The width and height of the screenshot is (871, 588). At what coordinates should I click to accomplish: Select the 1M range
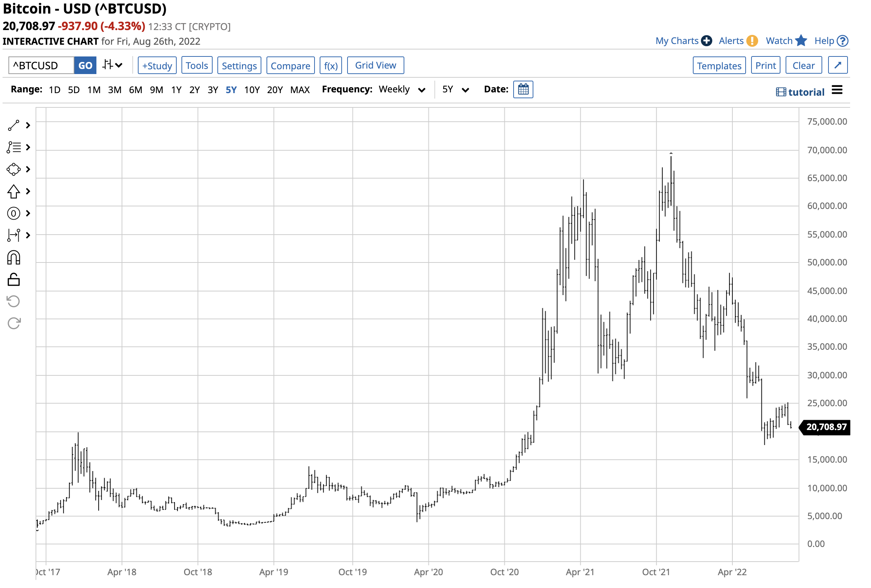point(94,89)
